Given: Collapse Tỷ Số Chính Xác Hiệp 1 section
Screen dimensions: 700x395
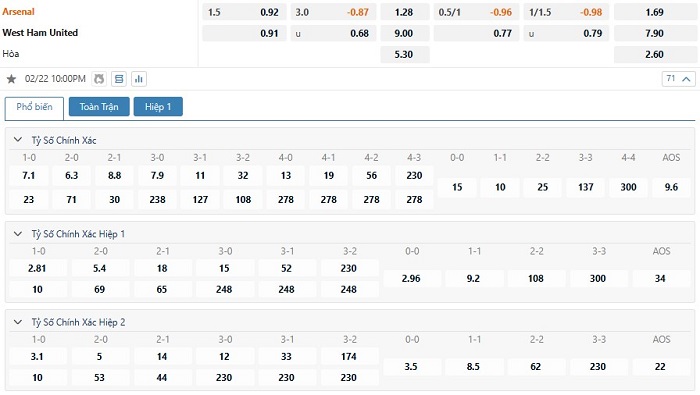Looking at the screenshot, I should tap(18, 233).
